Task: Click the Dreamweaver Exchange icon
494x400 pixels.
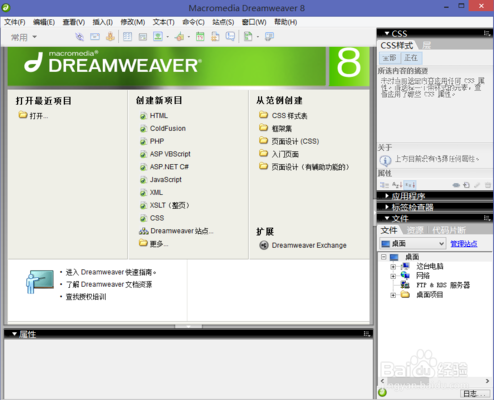Action: coord(264,245)
